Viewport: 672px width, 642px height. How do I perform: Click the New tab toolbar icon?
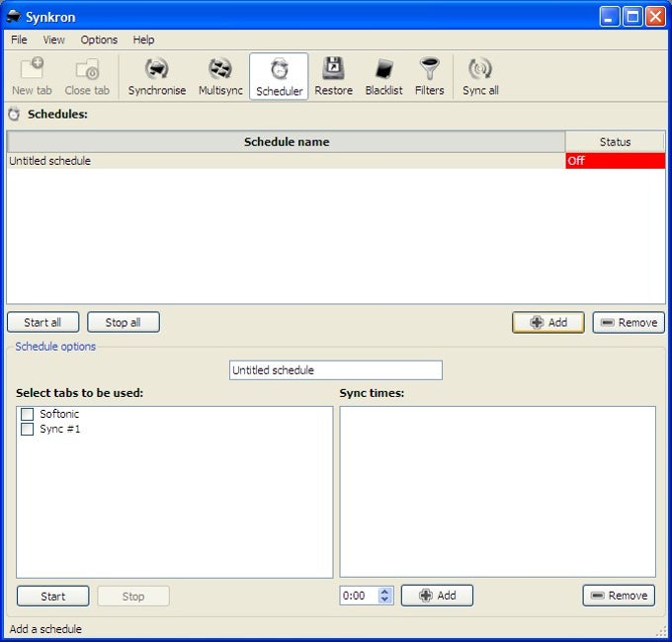click(x=32, y=76)
